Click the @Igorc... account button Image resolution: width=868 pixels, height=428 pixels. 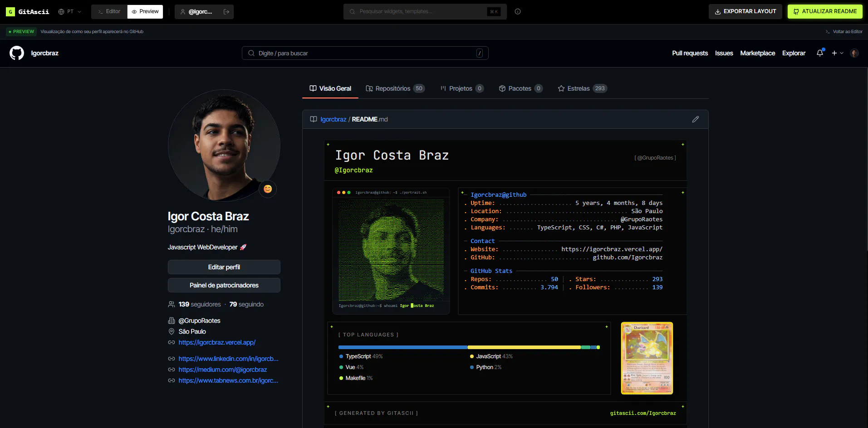pos(196,12)
